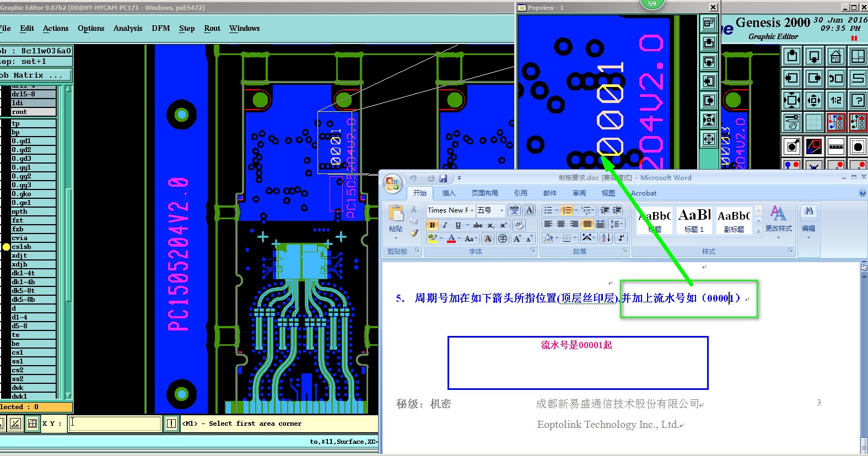Click the pan down icon in Genesis panel
This screenshot has height=456, width=868.
pyautogui.click(x=814, y=56)
